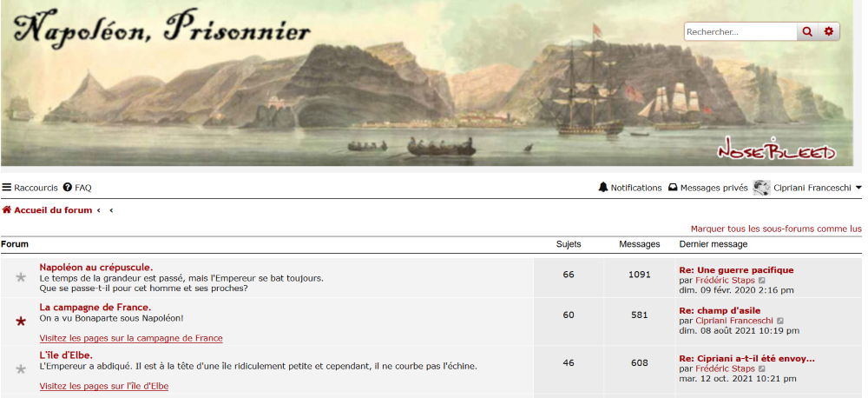Open Re: Une guerre pacifique last message
The height and width of the screenshot is (398, 868).
pyautogui.click(x=736, y=270)
